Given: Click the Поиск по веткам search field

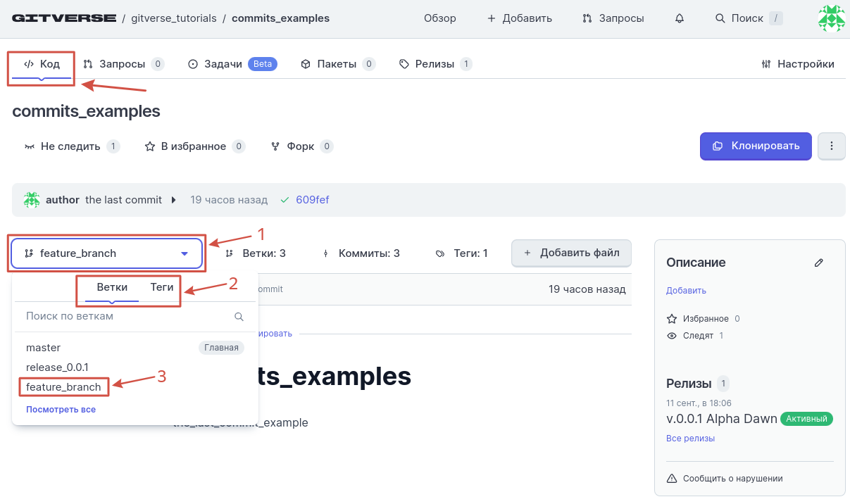Looking at the screenshot, I should coord(127,317).
